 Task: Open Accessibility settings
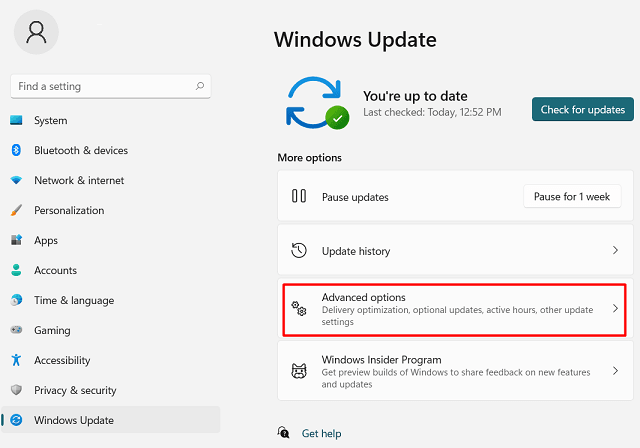pyautogui.click(x=110, y=360)
